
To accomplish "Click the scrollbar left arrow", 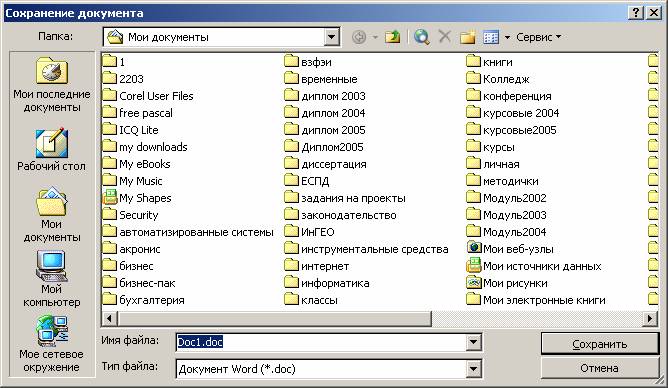I will click(109, 318).
